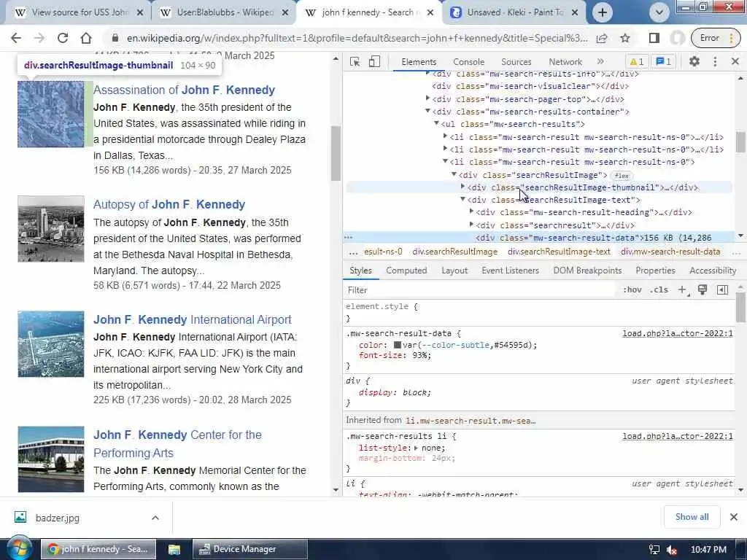This screenshot has height=560, width=747.
Task: Click the issues count badge
Action: (x=663, y=61)
